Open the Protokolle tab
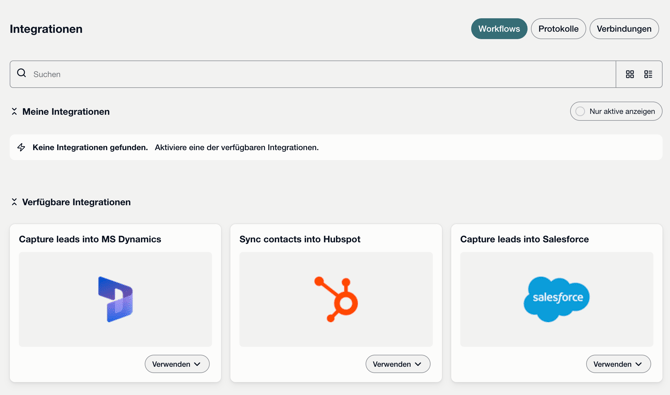670x395 pixels. (558, 29)
